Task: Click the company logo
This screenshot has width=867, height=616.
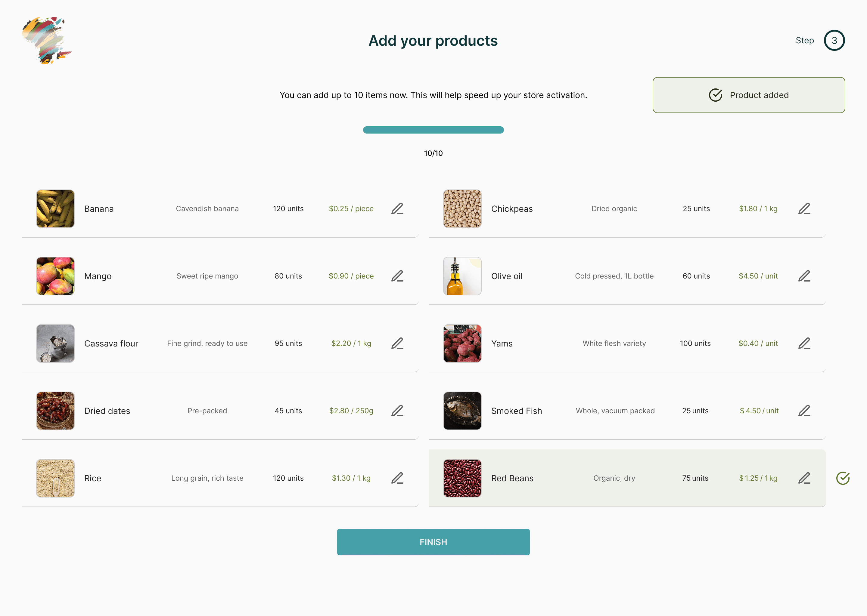Action: coord(46,40)
